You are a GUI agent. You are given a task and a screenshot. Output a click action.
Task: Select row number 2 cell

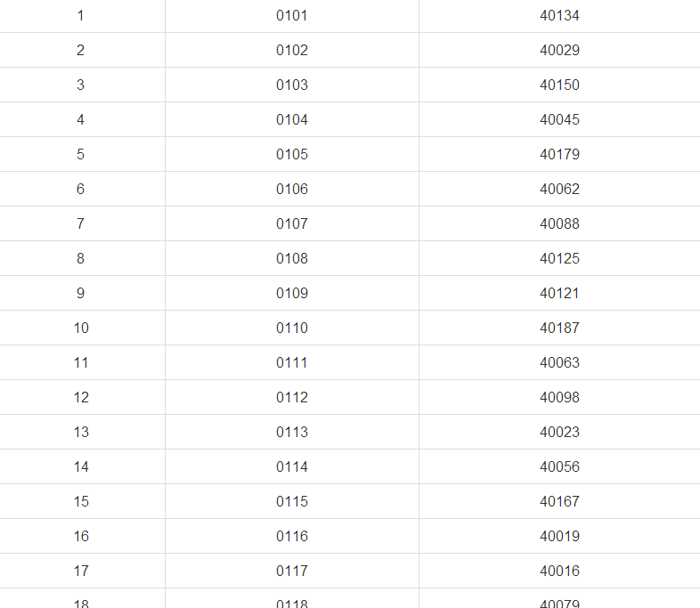80,50
